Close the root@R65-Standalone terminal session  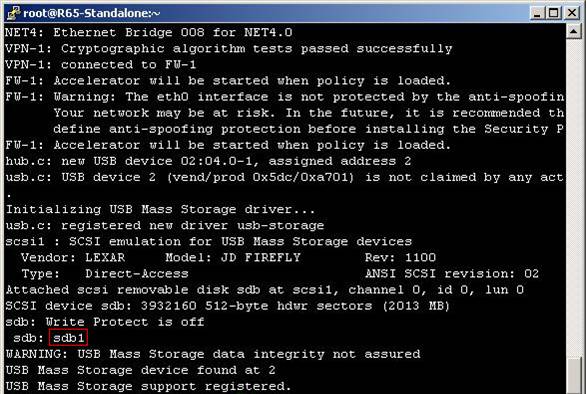[572, 13]
